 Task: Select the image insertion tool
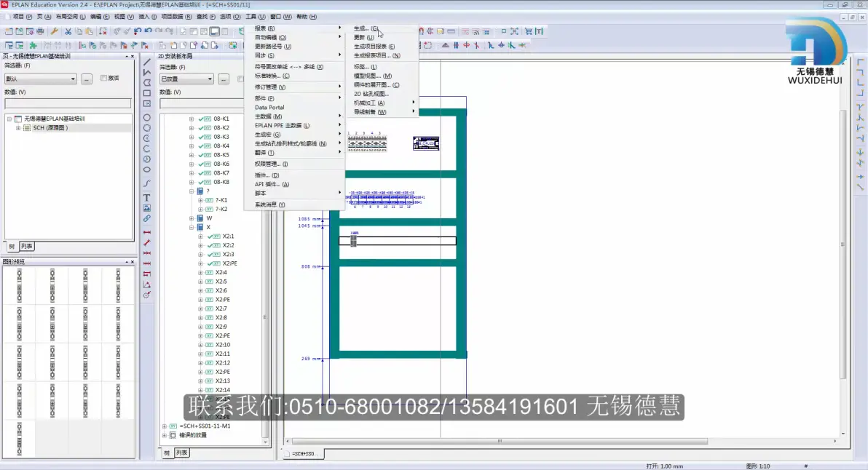click(x=146, y=208)
